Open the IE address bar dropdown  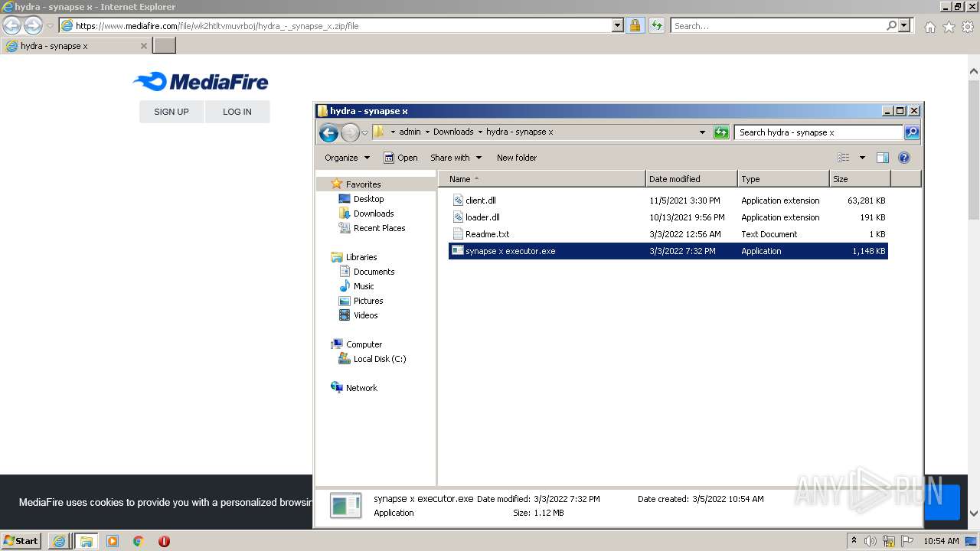618,25
